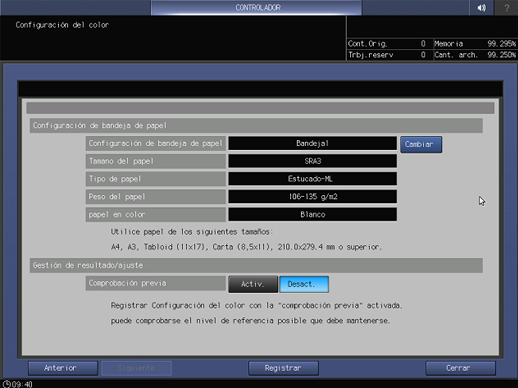Click the Cant. arch. 99.250% indicator
The height and width of the screenshot is (388, 518).
pyautogui.click(x=475, y=55)
